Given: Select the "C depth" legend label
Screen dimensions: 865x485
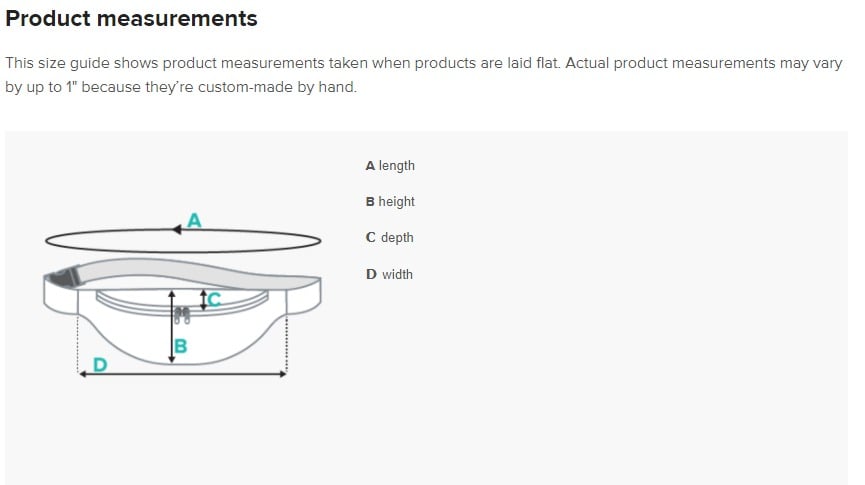Looking at the screenshot, I should 389,238.
